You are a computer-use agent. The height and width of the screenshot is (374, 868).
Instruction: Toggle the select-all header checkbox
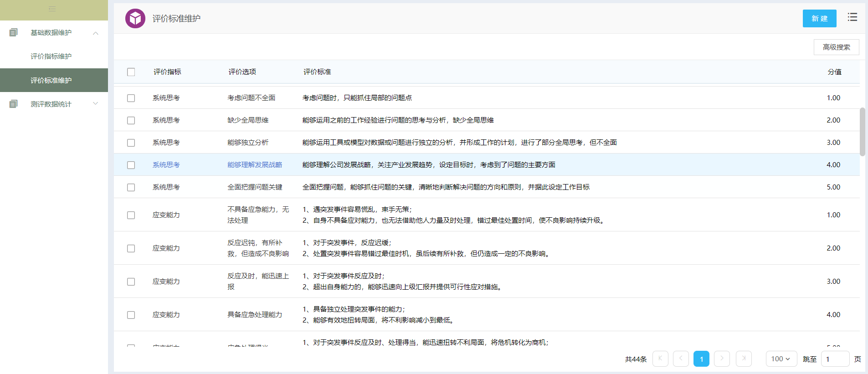click(x=131, y=72)
